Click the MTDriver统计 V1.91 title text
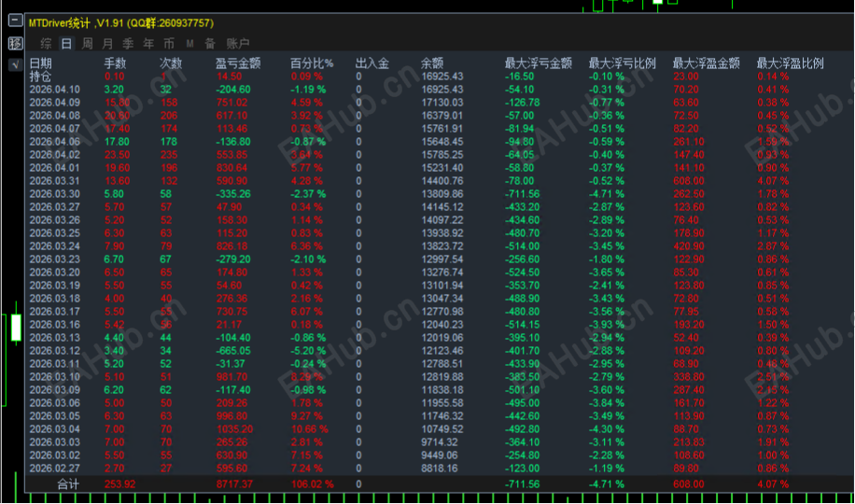 pos(121,23)
